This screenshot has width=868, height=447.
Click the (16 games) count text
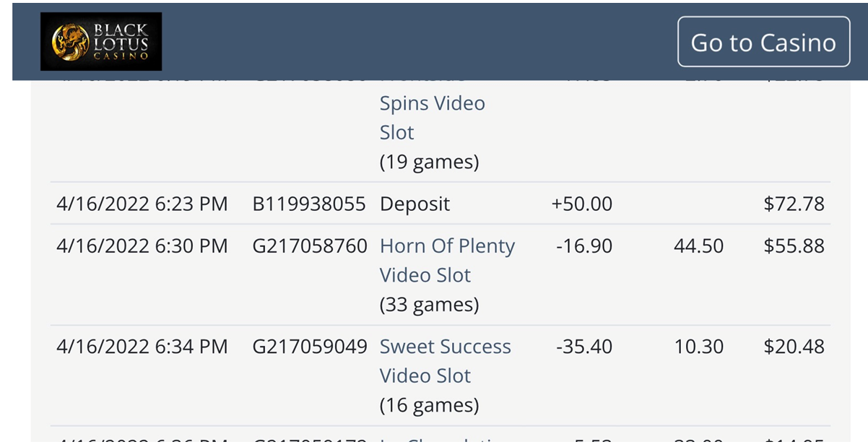click(x=429, y=405)
